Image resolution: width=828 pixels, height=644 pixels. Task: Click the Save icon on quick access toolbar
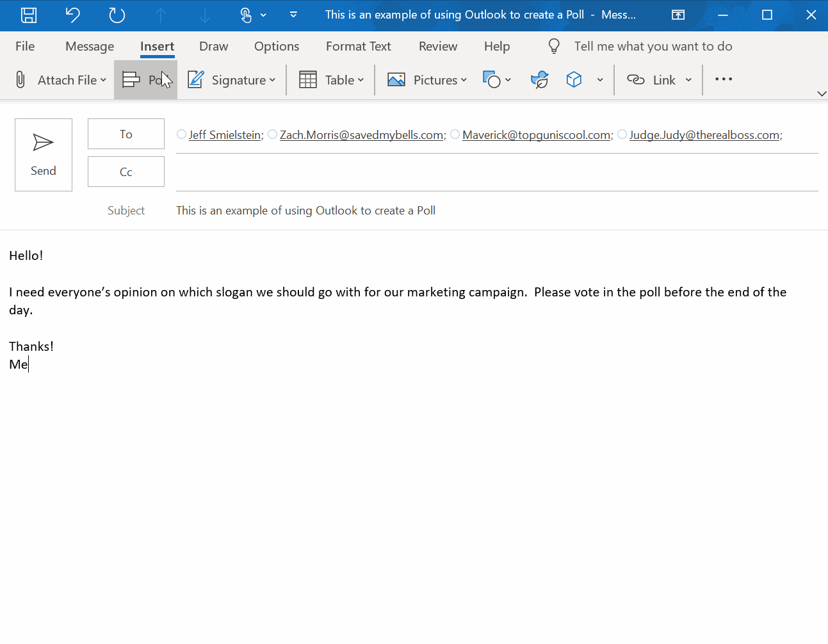(28, 14)
